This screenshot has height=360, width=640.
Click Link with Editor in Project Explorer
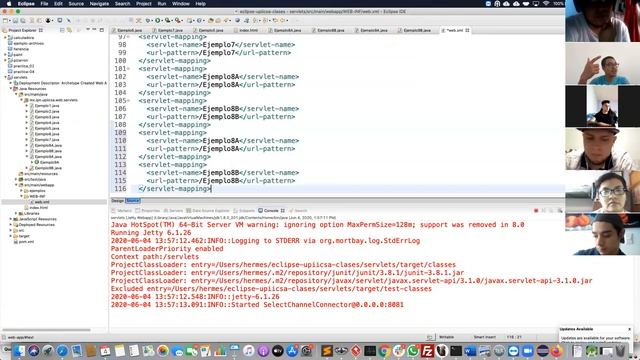click(x=69, y=30)
